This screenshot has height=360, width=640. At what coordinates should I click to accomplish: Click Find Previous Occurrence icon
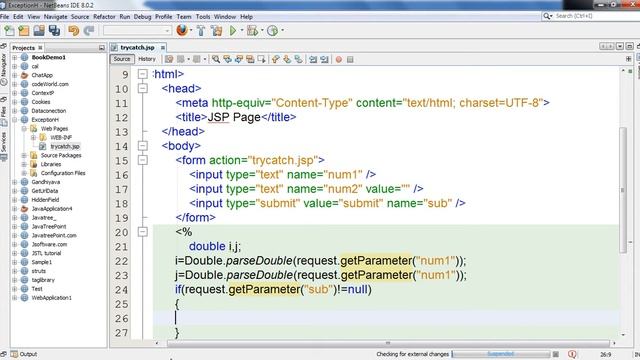click(227, 60)
